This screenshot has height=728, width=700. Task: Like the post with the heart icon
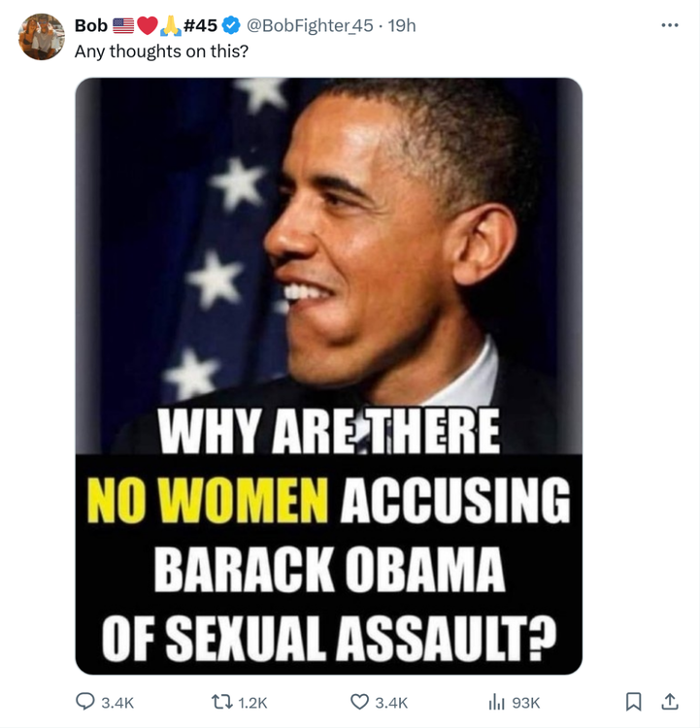point(360,702)
